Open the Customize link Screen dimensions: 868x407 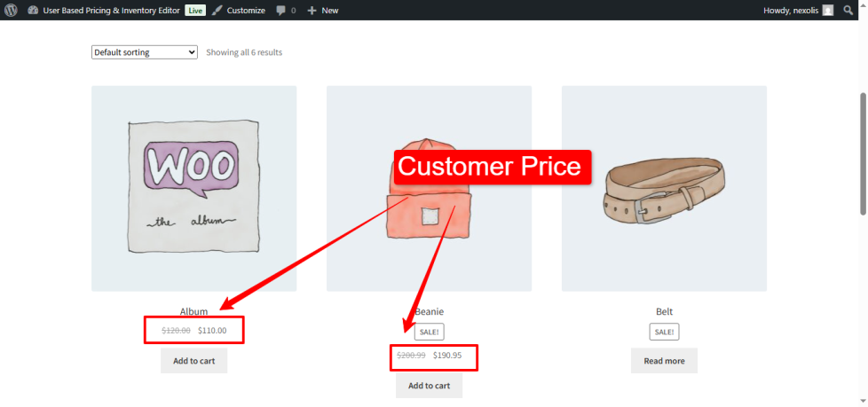246,10
